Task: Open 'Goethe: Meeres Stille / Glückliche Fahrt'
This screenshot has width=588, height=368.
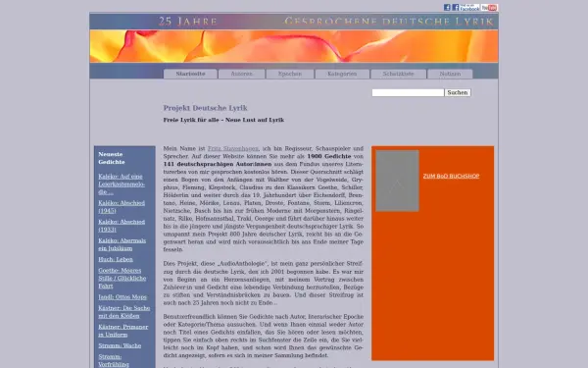Action: 122,279
